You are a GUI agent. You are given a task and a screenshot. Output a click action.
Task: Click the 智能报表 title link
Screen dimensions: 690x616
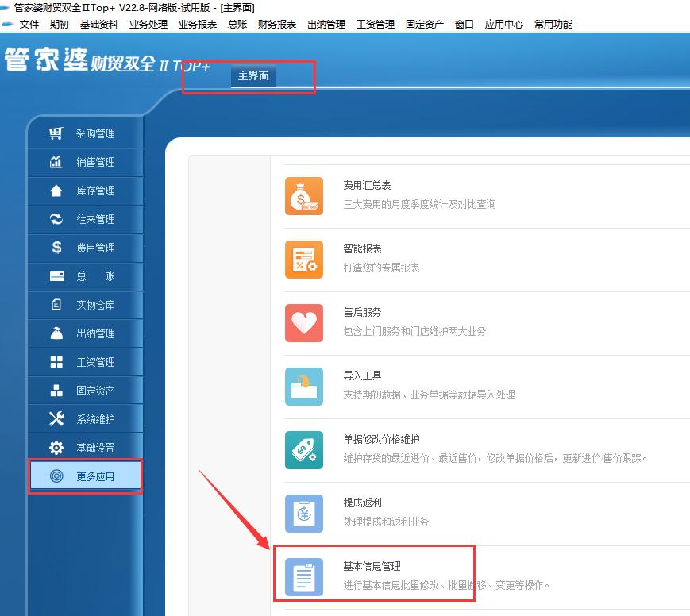pos(363,248)
